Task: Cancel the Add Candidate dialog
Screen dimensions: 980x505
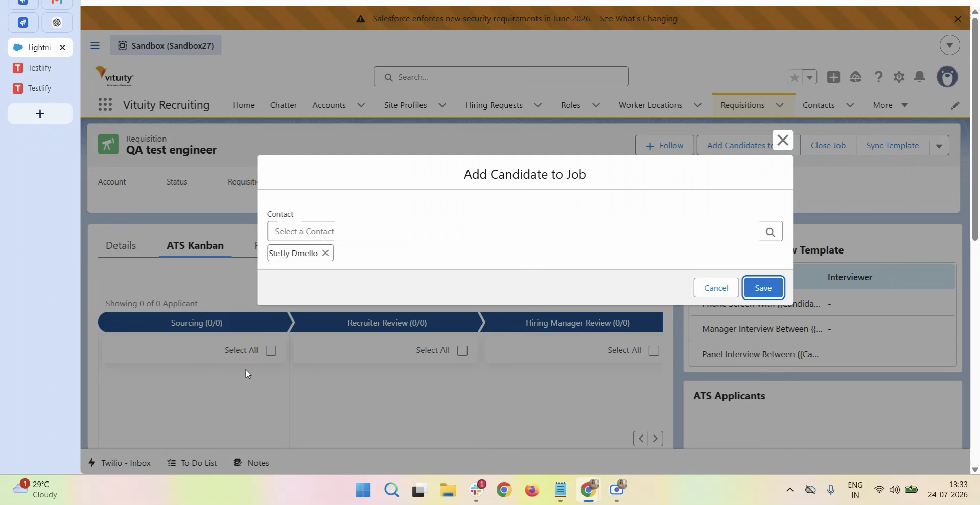Action: click(716, 288)
